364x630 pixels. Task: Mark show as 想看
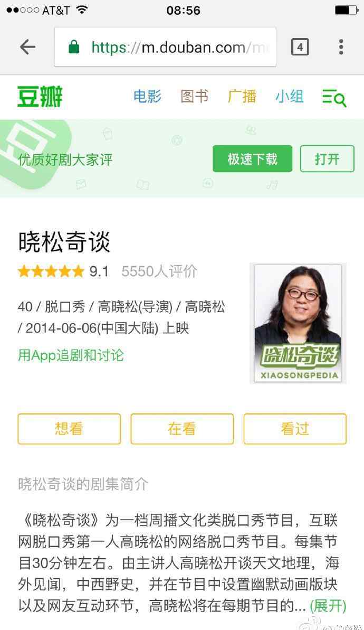click(x=69, y=429)
